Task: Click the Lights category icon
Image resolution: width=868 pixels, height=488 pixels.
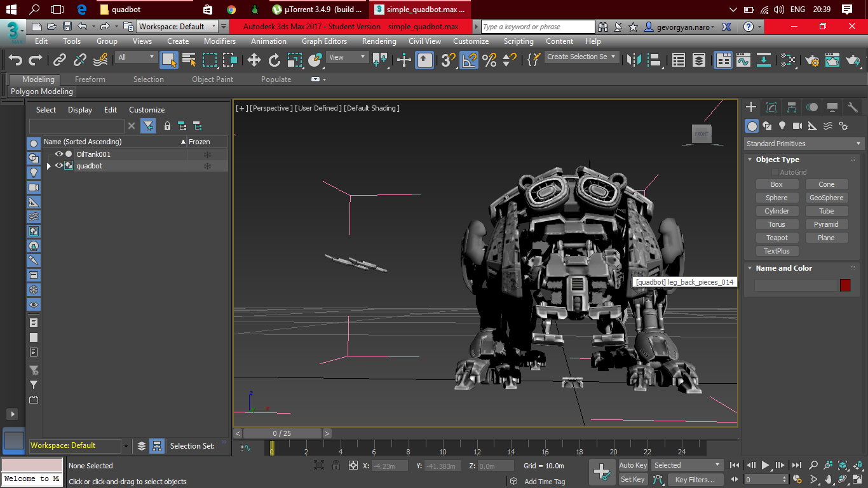Action: tap(782, 126)
